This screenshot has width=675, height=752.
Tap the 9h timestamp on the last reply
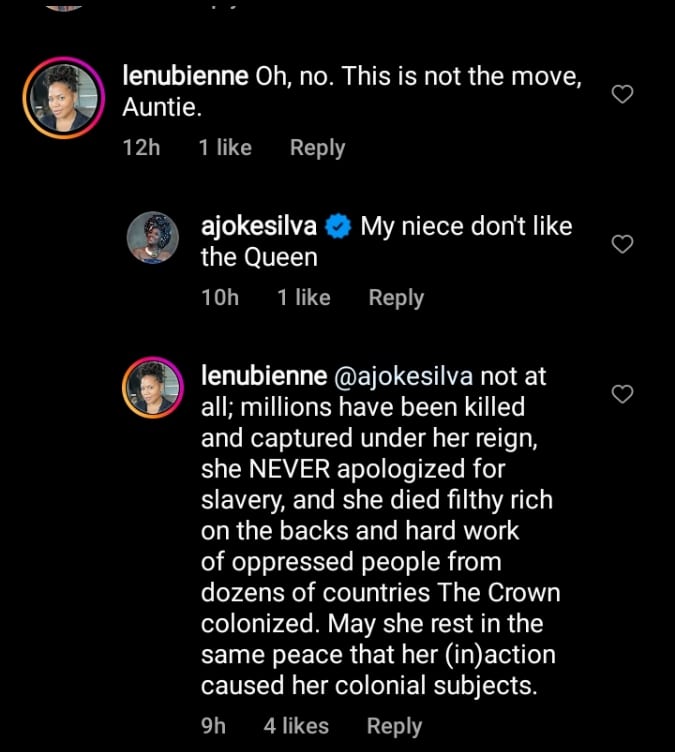tap(214, 727)
